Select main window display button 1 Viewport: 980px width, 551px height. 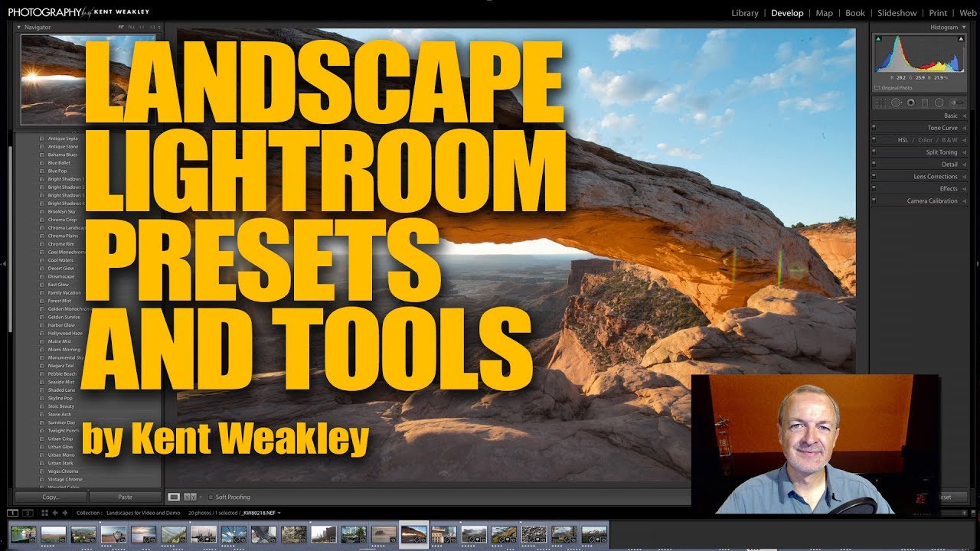tap(12, 513)
